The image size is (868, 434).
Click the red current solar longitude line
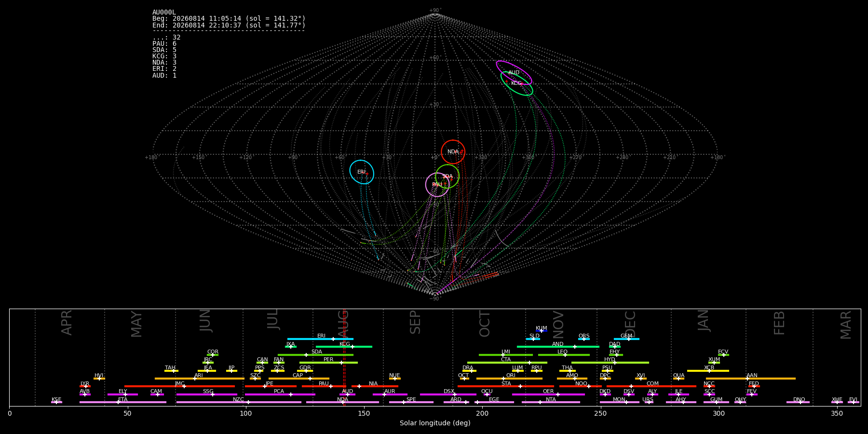(x=344, y=357)
